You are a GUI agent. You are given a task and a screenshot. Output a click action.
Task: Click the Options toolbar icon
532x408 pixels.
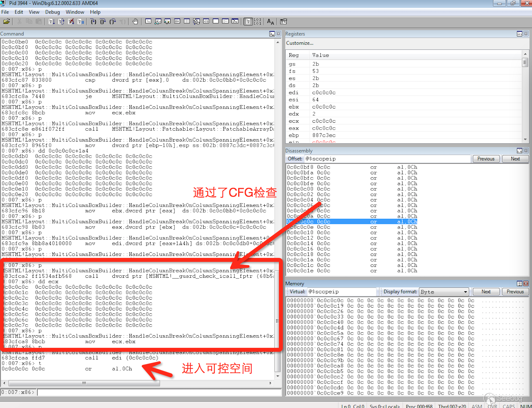click(283, 21)
